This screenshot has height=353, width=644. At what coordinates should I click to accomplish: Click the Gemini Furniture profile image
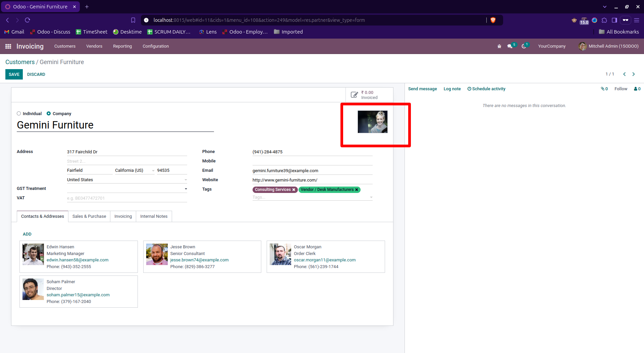pyautogui.click(x=372, y=122)
